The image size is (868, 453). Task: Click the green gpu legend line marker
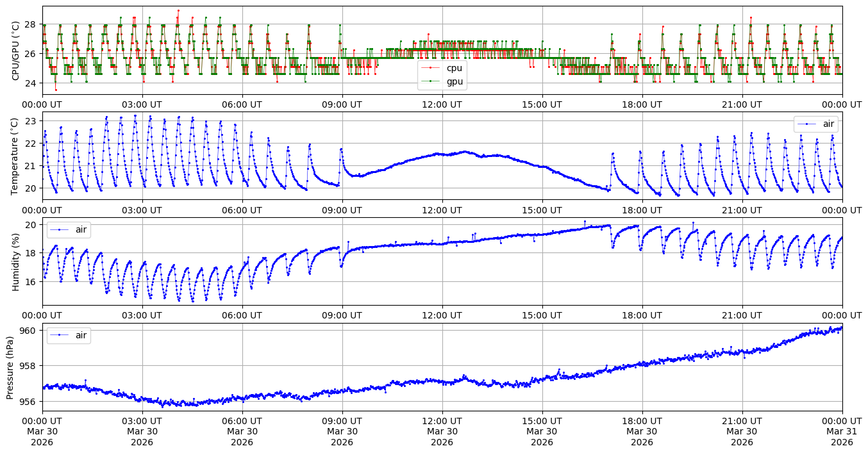431,81
